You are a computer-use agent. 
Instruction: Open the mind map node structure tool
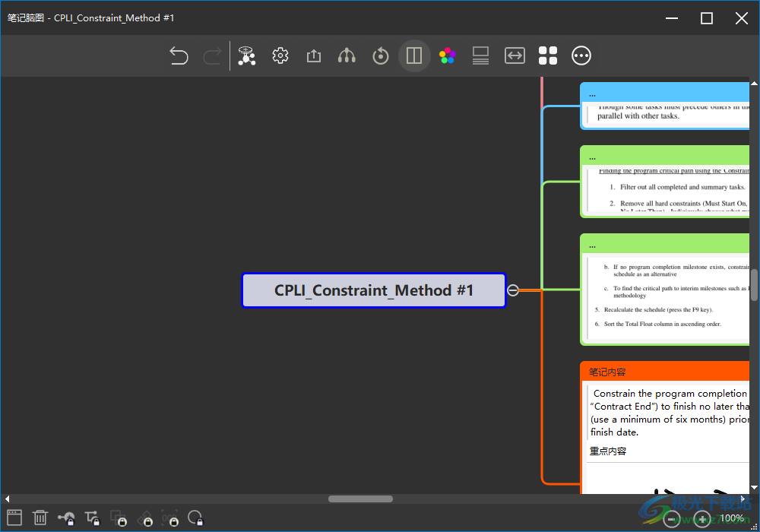click(247, 55)
